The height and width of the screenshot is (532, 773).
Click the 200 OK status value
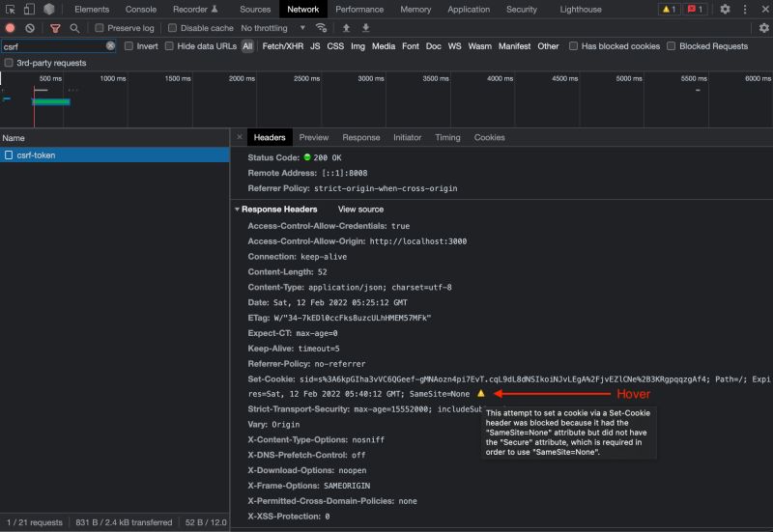click(328, 157)
